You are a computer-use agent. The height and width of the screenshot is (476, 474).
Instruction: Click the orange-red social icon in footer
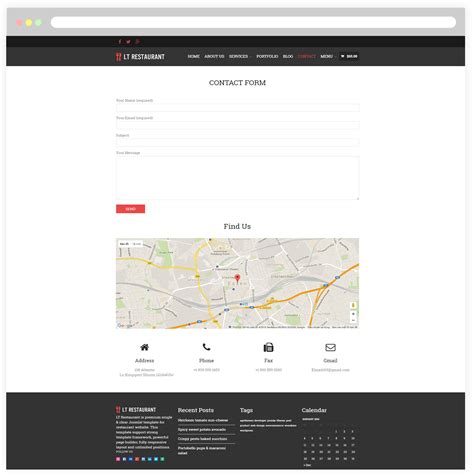[x=137, y=459]
